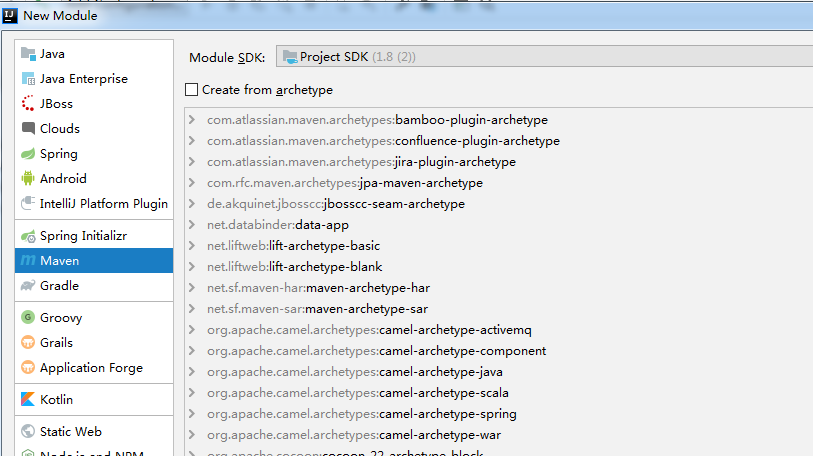Select camel-archetype-spring text
813x456 pixels.
(x=448, y=414)
